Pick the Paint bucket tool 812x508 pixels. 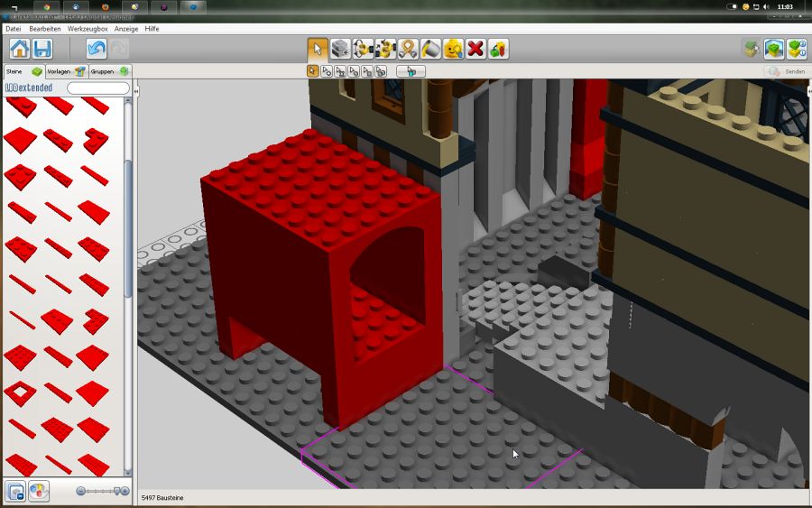pyautogui.click(x=430, y=49)
